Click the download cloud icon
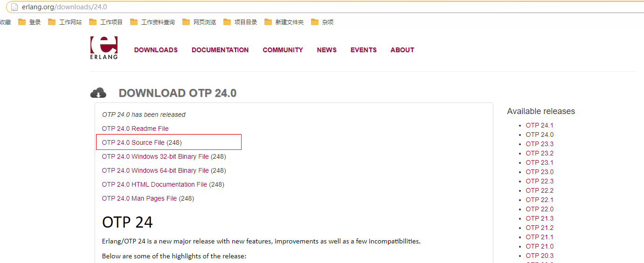The width and height of the screenshot is (644, 263). pos(98,93)
